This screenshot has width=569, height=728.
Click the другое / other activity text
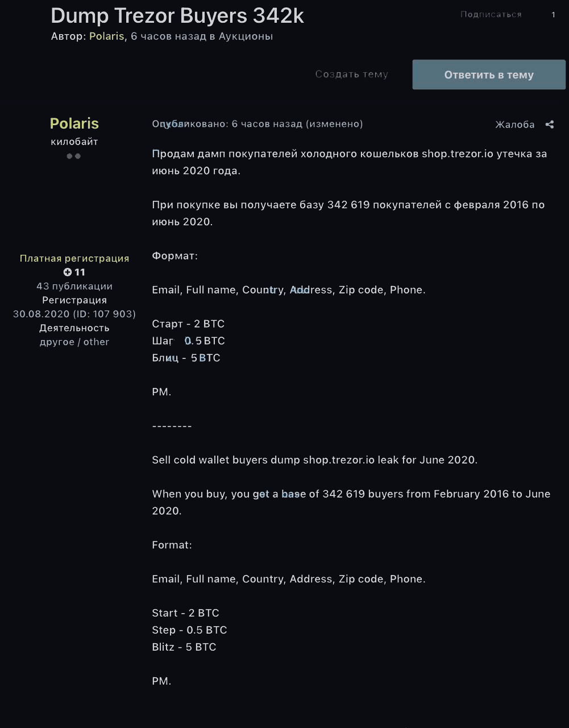[x=74, y=342]
